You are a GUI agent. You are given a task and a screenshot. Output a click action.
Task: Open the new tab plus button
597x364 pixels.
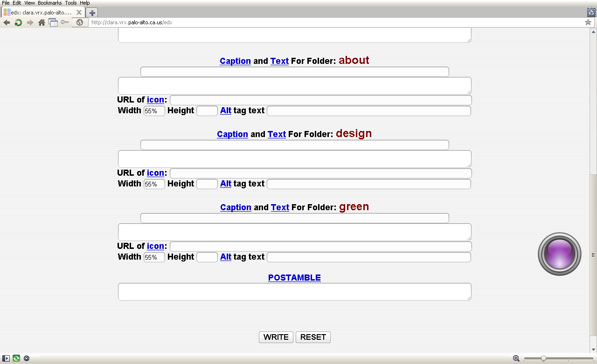pyautogui.click(x=92, y=13)
